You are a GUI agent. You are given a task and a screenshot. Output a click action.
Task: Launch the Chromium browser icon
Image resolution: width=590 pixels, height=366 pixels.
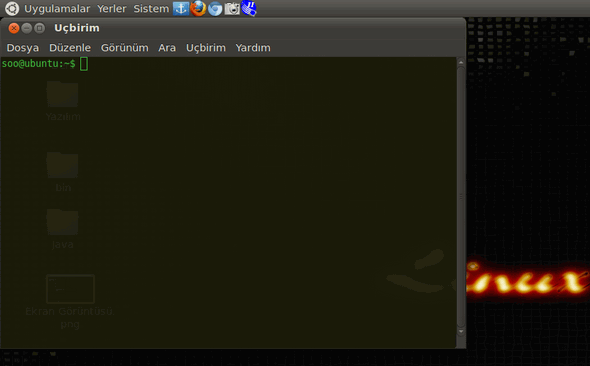215,9
